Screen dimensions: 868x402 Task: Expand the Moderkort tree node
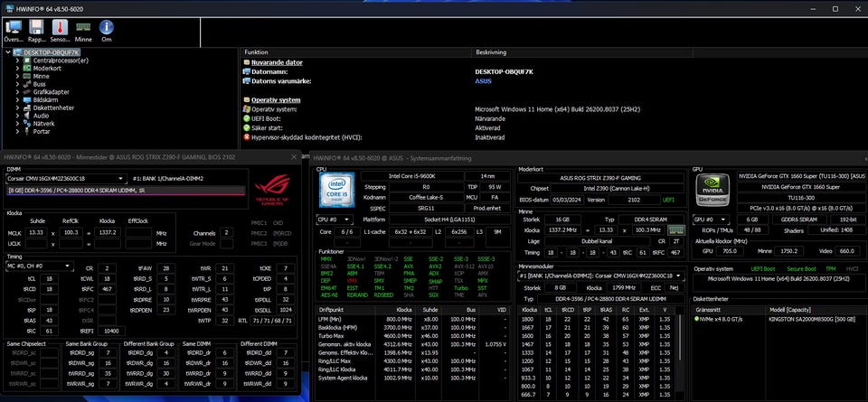coord(18,68)
